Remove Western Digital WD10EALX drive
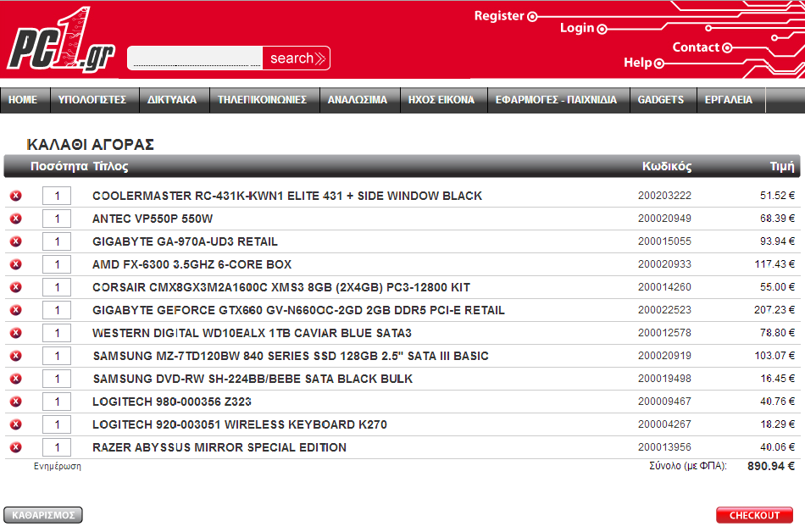 click(16, 333)
